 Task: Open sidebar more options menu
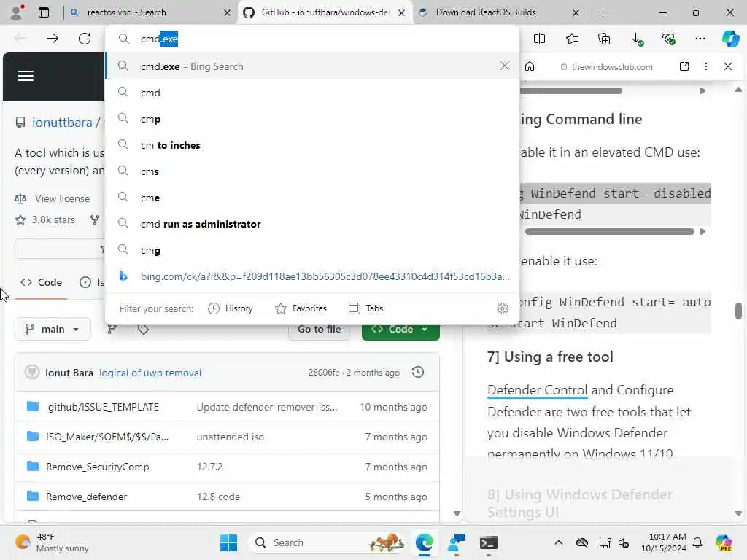(x=706, y=66)
